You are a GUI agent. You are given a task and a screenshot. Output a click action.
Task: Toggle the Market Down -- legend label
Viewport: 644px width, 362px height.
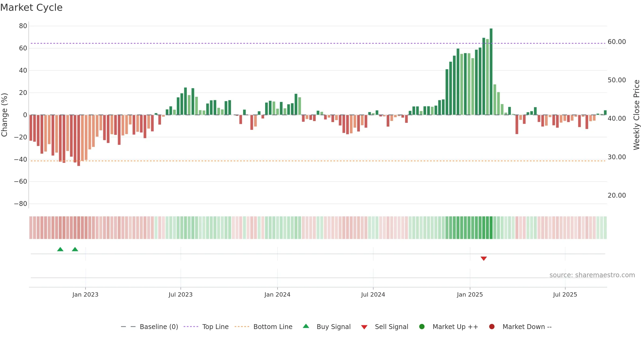click(527, 327)
